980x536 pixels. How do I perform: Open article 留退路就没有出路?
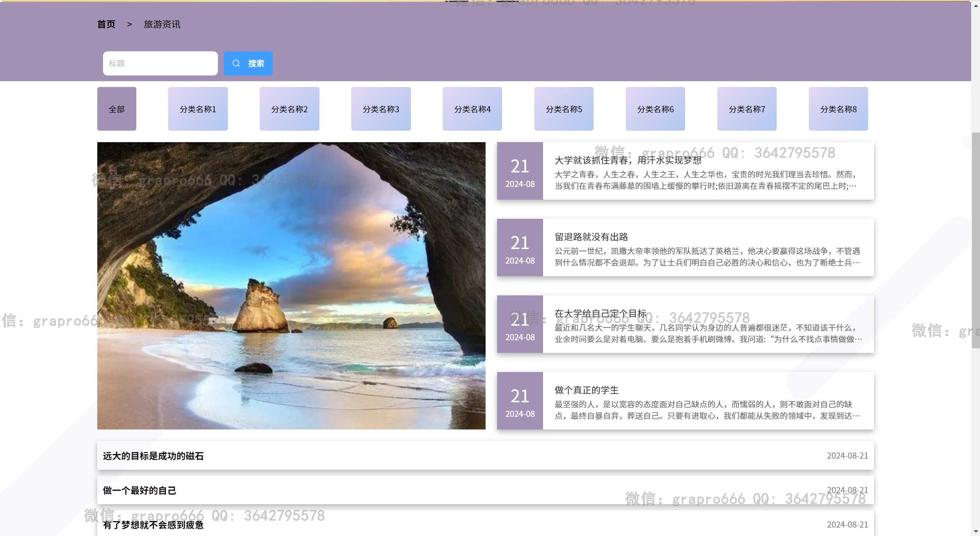(x=591, y=237)
